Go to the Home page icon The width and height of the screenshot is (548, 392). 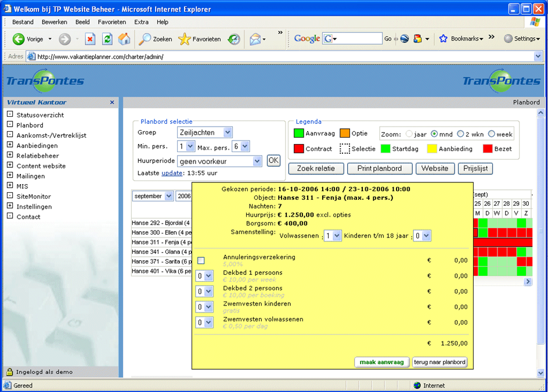[x=124, y=39]
